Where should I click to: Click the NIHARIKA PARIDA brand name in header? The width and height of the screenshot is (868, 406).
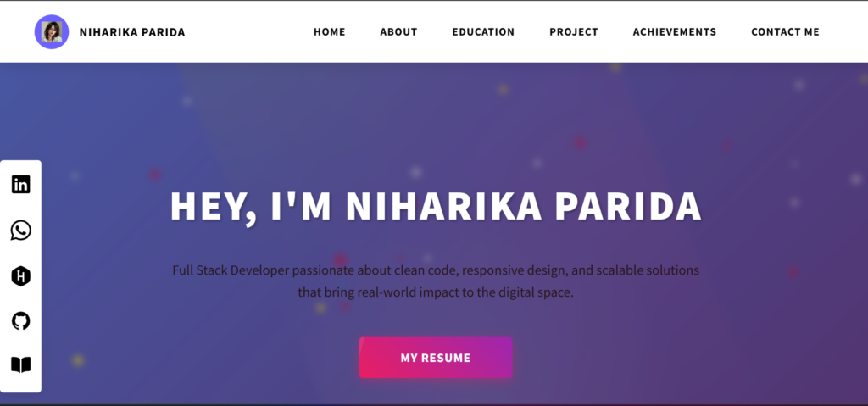131,32
